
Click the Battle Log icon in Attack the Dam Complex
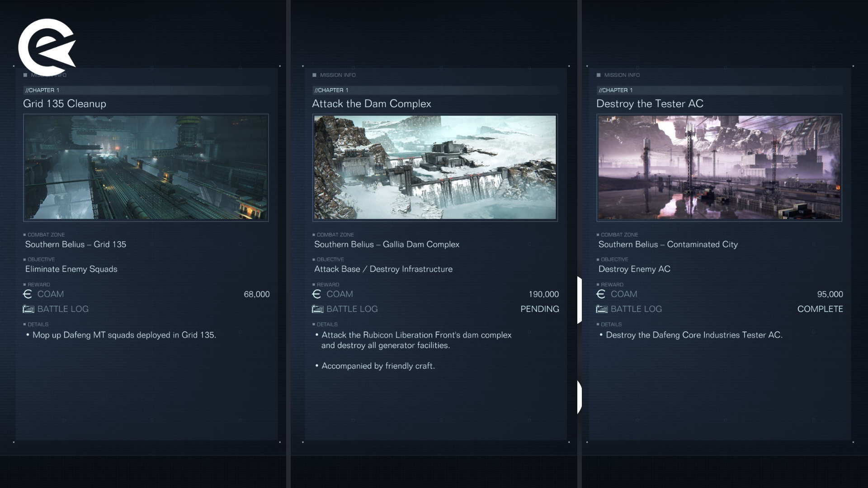(x=318, y=309)
